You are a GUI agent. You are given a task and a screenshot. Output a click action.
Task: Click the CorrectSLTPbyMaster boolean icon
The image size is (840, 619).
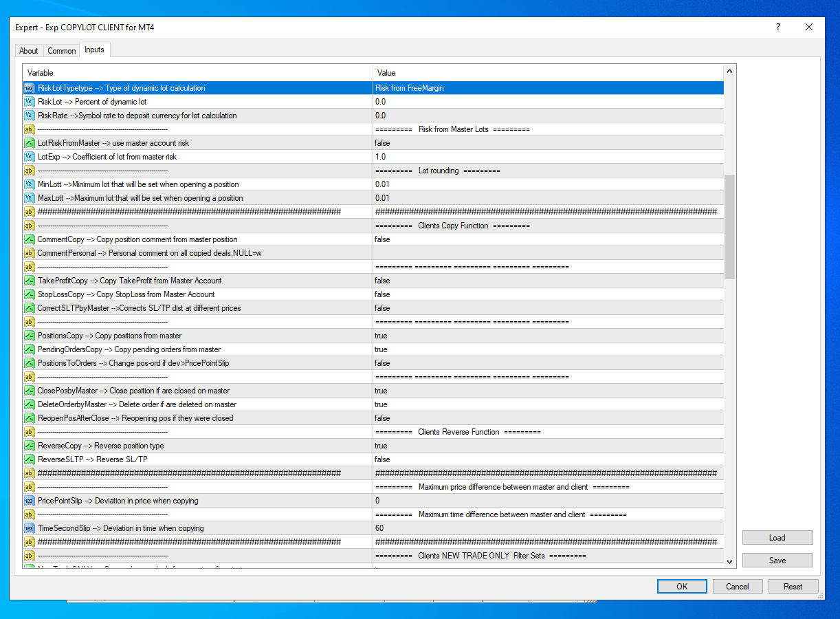pos(29,308)
